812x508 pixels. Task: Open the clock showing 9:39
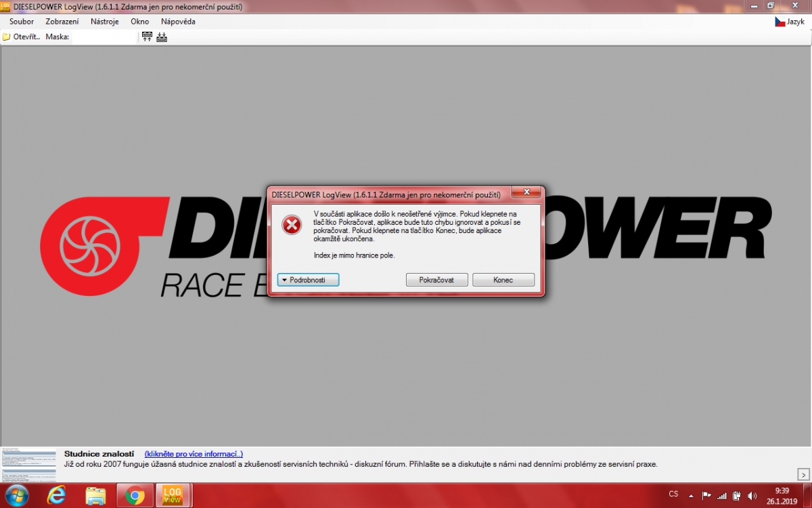click(x=782, y=496)
